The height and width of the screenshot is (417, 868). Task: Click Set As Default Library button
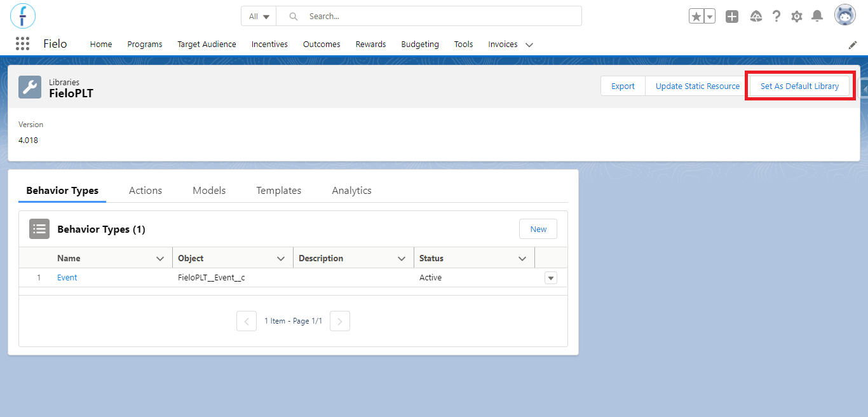(799, 86)
